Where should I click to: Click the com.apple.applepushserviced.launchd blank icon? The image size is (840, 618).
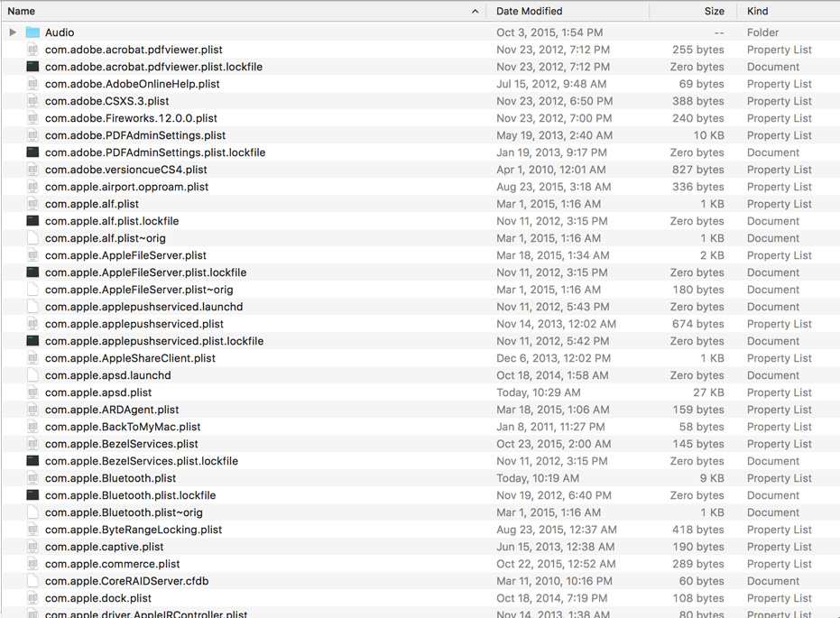click(x=32, y=307)
